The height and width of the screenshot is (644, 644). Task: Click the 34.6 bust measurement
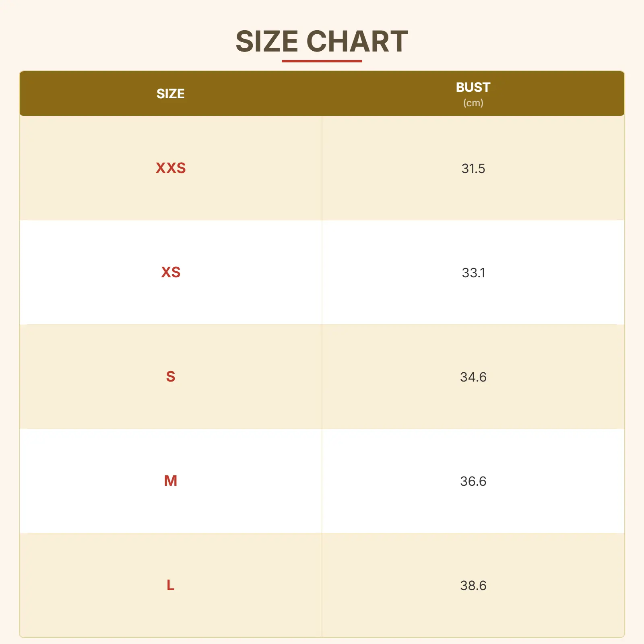pos(473,377)
